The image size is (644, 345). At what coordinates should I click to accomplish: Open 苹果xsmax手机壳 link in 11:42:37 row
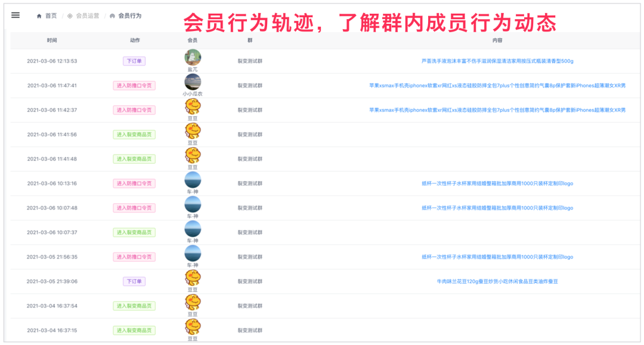[497, 110]
